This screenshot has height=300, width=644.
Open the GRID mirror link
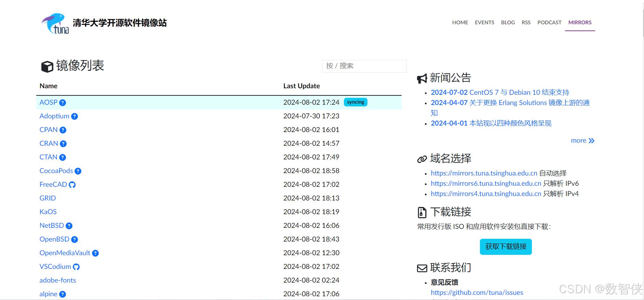[48, 198]
